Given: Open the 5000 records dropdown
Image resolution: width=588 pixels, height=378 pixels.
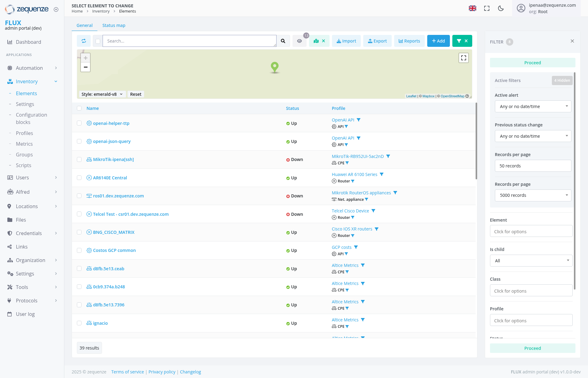Looking at the screenshot, I should (x=533, y=195).
